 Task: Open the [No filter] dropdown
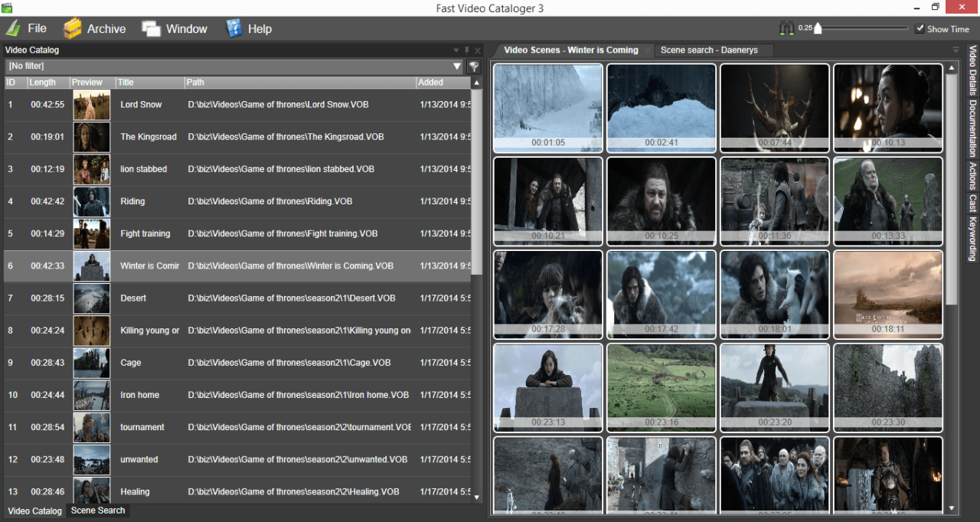(457, 66)
